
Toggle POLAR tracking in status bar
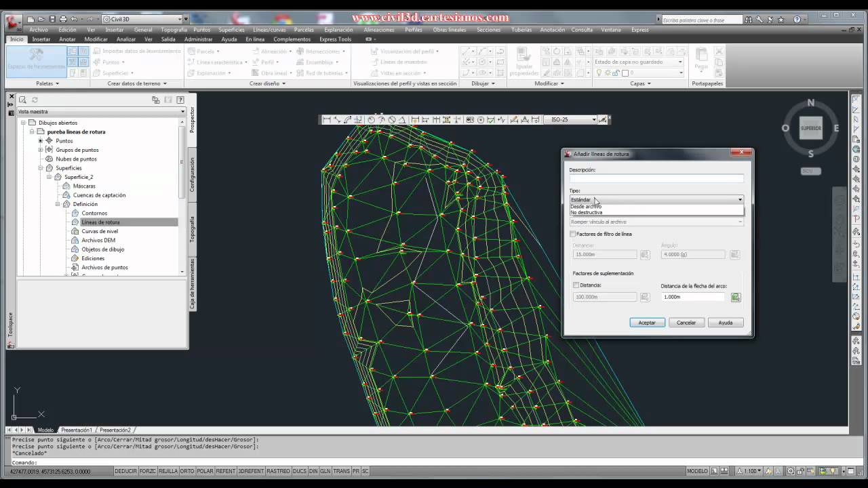205,471
